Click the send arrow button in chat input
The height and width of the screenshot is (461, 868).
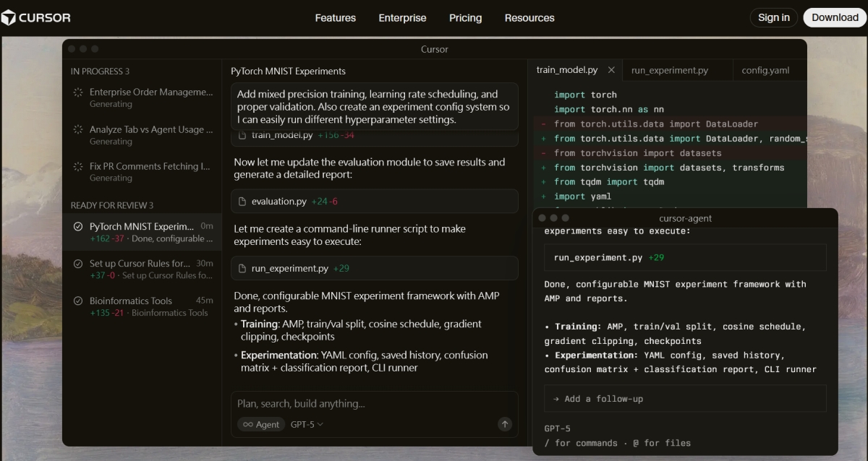click(x=505, y=424)
